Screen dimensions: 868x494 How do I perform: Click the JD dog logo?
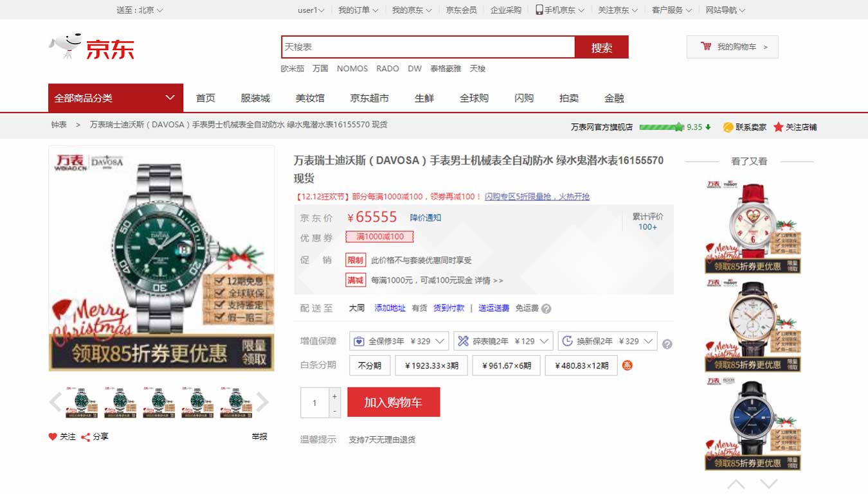pos(66,46)
